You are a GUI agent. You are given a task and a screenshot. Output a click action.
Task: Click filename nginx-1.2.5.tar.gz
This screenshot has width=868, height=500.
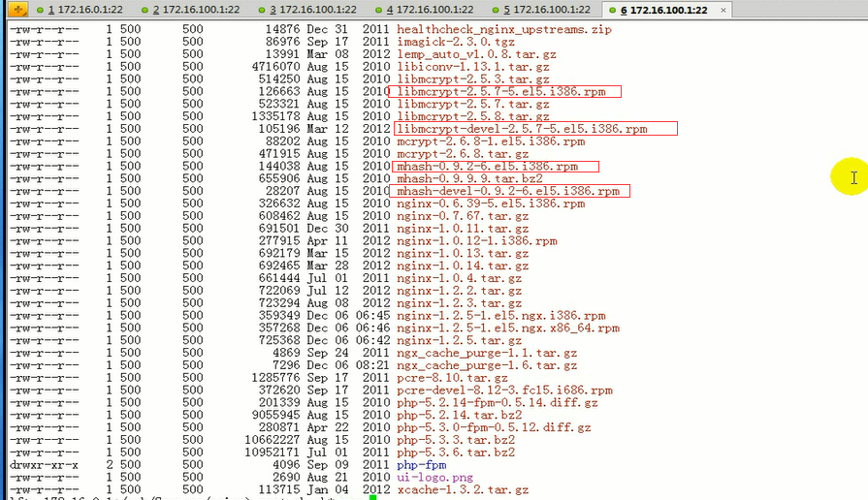459,340
